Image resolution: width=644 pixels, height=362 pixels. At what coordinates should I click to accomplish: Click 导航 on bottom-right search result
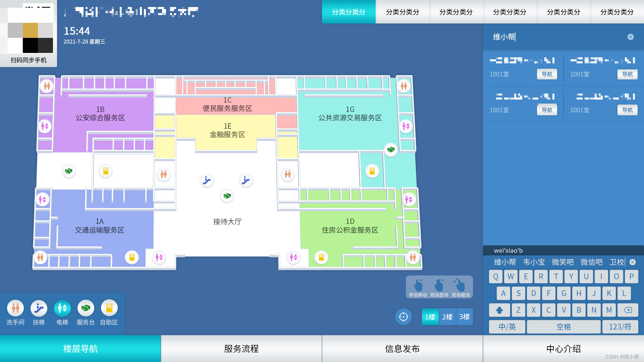[x=628, y=110]
